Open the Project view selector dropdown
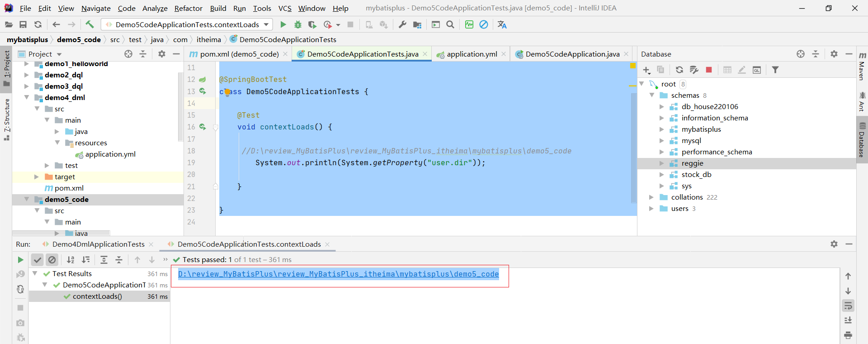 [59, 54]
